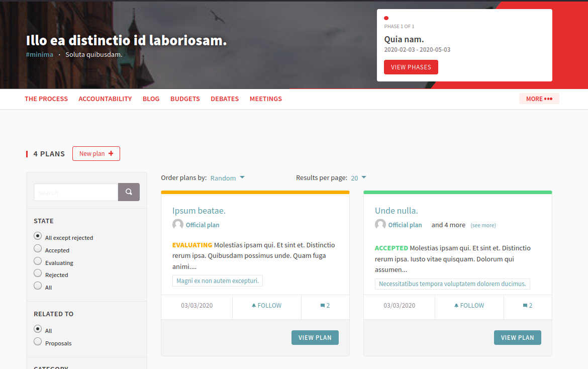Follow the Unde nulla plan
The height and width of the screenshot is (369, 588).
click(x=469, y=306)
